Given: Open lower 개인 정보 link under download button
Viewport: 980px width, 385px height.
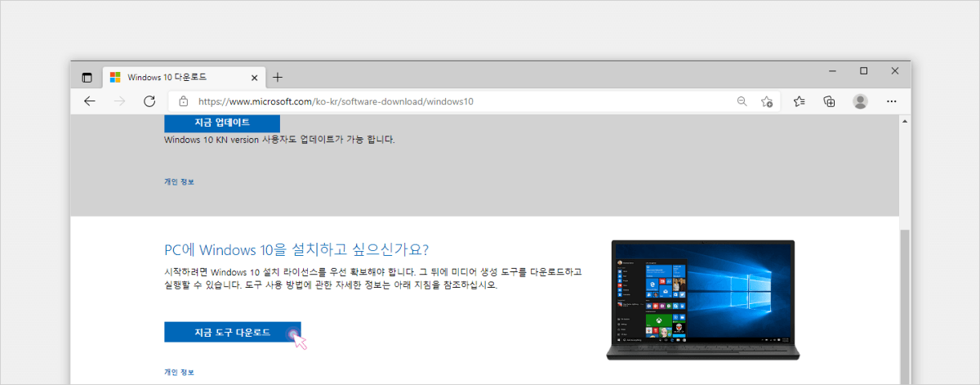Looking at the screenshot, I should point(179,372).
